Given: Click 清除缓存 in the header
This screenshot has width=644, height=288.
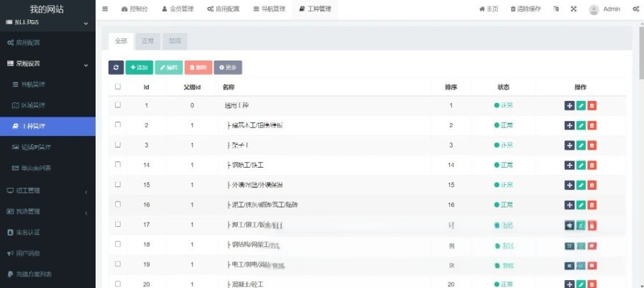Looking at the screenshot, I should (525, 9).
